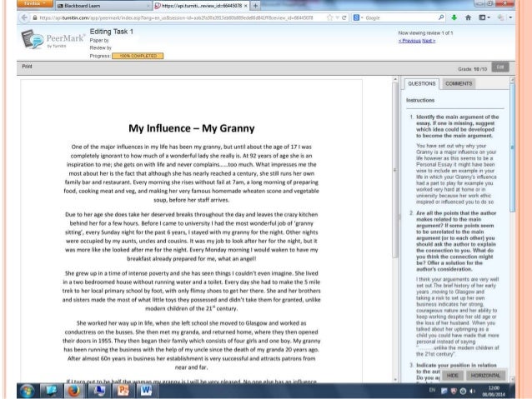Click the search magnifier icon

441,17
